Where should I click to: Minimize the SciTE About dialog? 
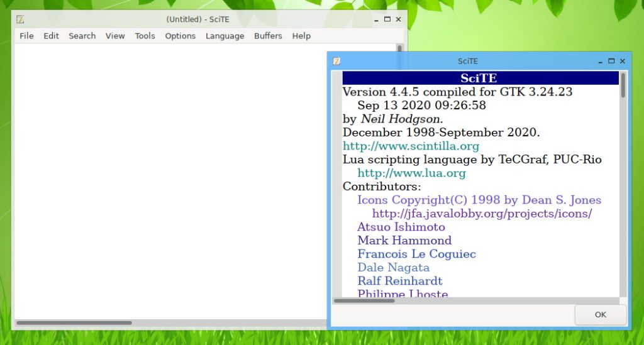[x=600, y=61]
